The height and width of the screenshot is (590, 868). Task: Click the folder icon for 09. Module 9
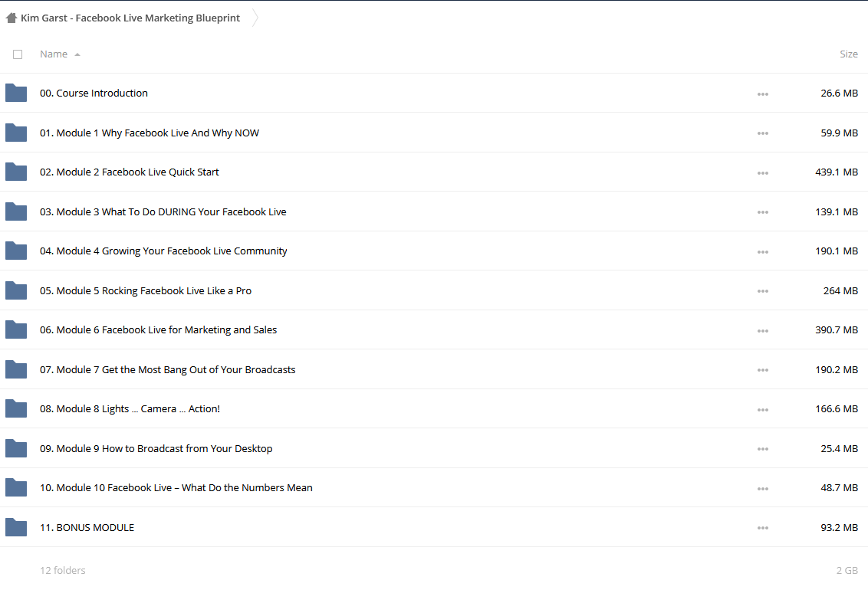[x=16, y=448]
